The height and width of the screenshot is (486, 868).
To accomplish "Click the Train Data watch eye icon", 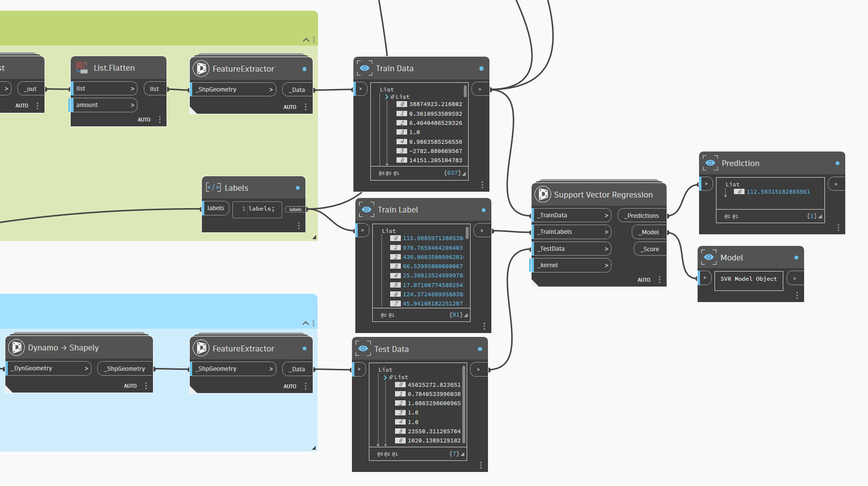I will tap(365, 68).
